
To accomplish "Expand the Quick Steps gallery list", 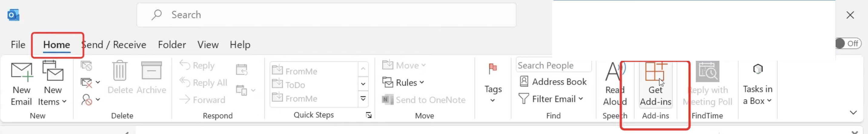I will coord(363,99).
